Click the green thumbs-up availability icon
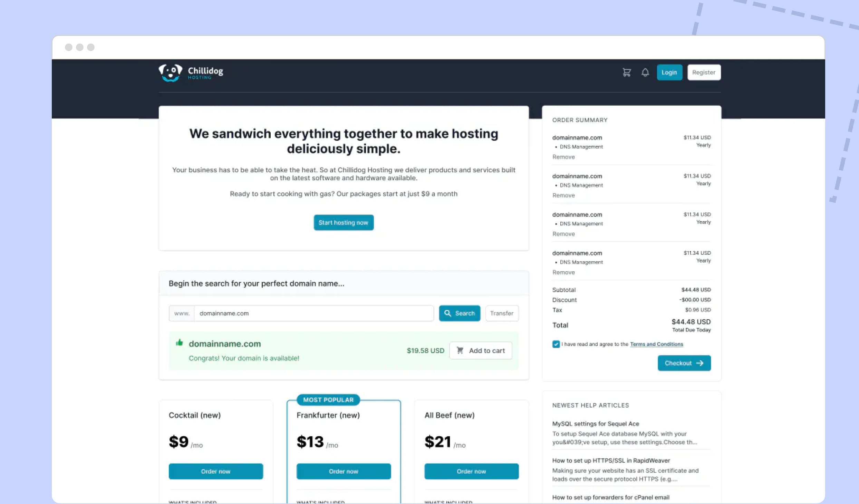859x504 pixels. pyautogui.click(x=179, y=342)
